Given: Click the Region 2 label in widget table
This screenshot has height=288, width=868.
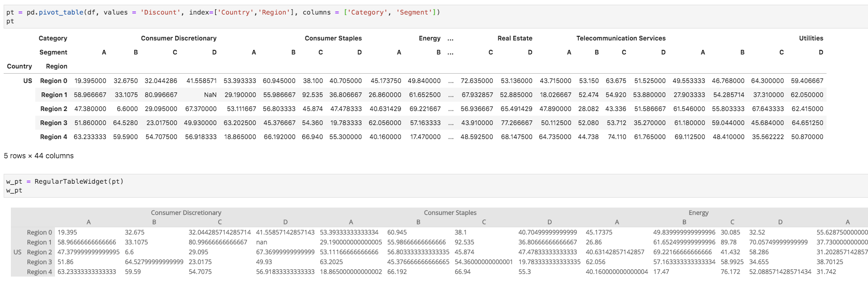Looking at the screenshot, I should point(39,252).
